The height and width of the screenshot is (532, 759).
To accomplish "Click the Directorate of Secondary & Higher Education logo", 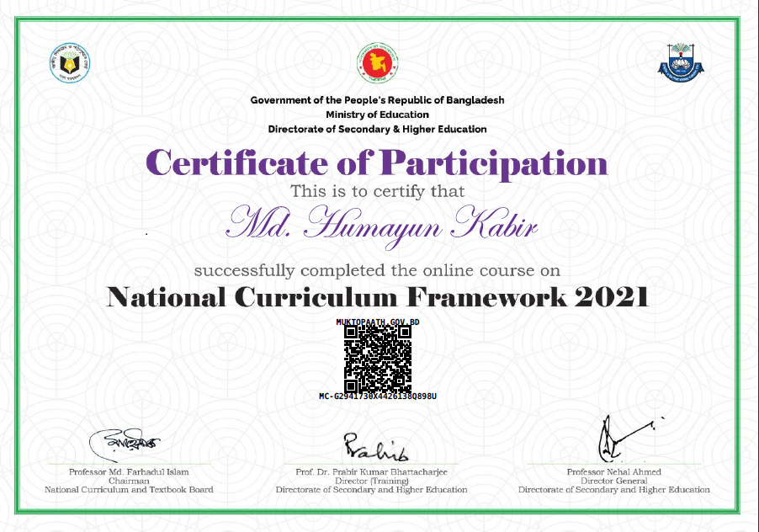I will pos(681,62).
